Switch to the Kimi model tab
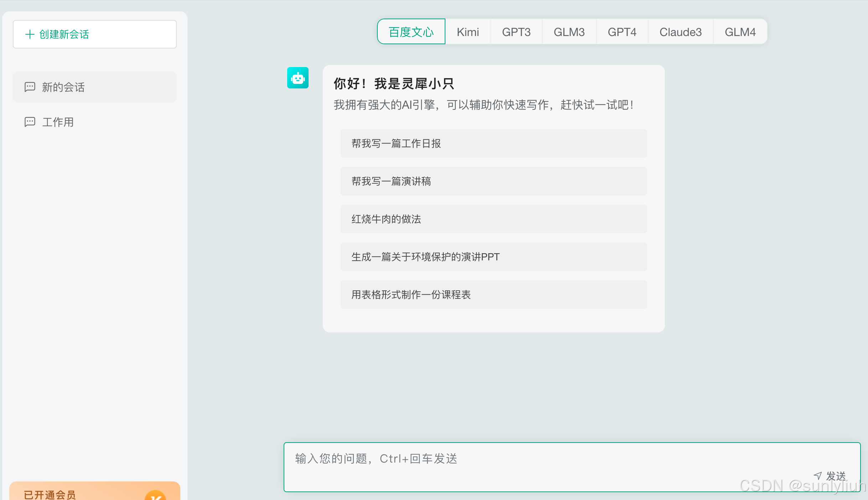 click(x=467, y=32)
